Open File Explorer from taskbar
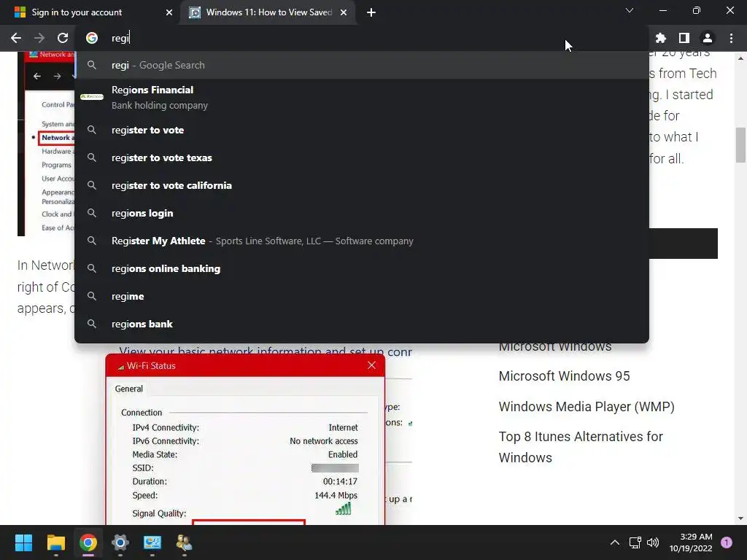 [55, 542]
